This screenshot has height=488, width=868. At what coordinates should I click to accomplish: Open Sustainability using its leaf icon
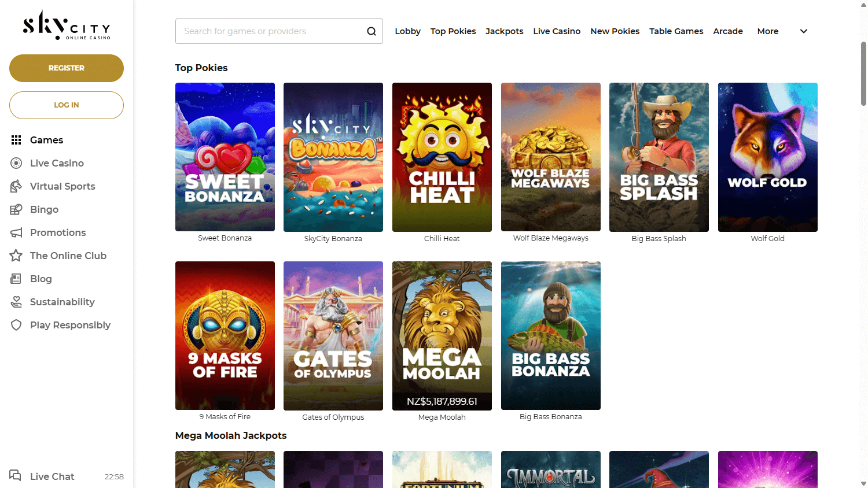[16, 301]
